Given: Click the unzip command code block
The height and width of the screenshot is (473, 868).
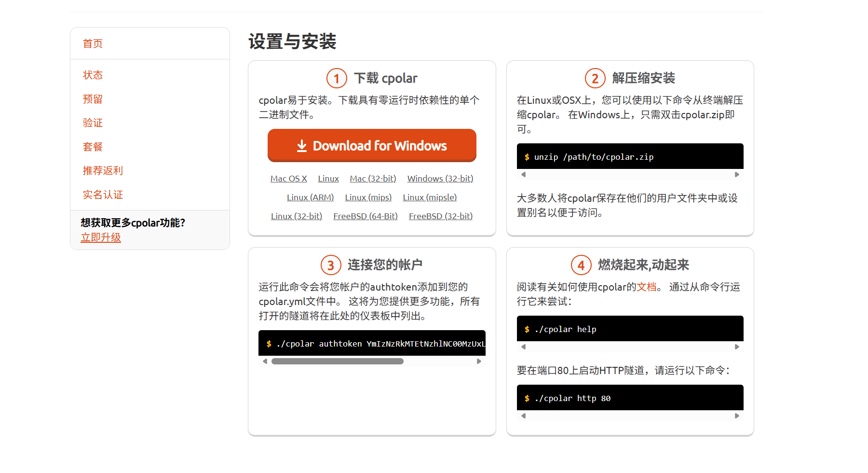Looking at the screenshot, I should click(630, 156).
